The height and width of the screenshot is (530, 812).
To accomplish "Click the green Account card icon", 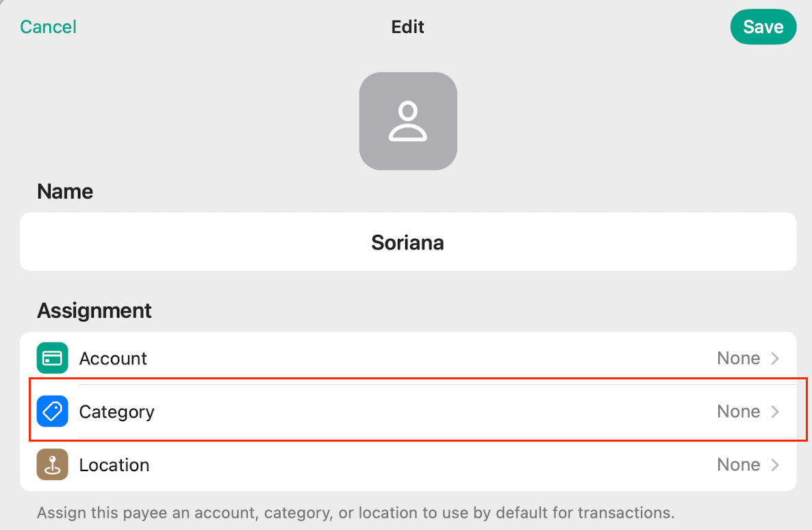I will pos(52,358).
